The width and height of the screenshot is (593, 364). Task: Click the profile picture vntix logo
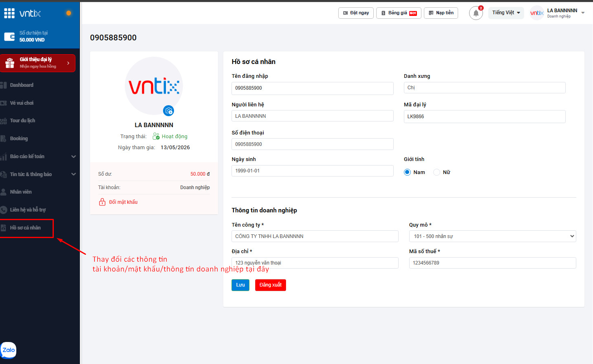(154, 86)
